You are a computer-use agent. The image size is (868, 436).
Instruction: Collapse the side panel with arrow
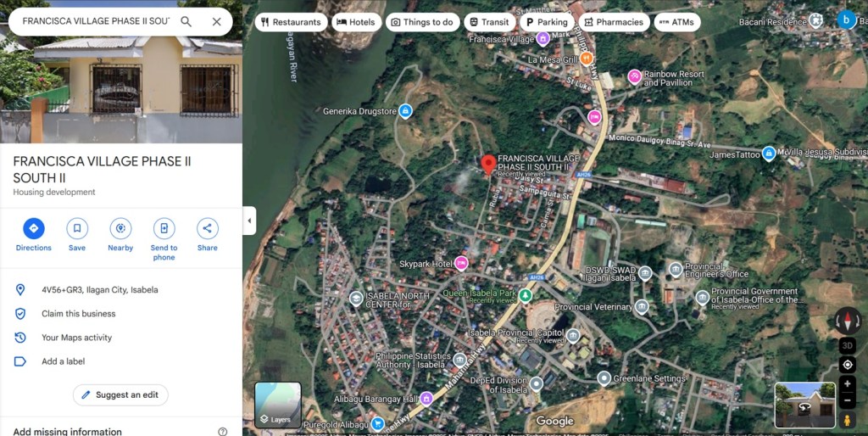pyautogui.click(x=249, y=221)
